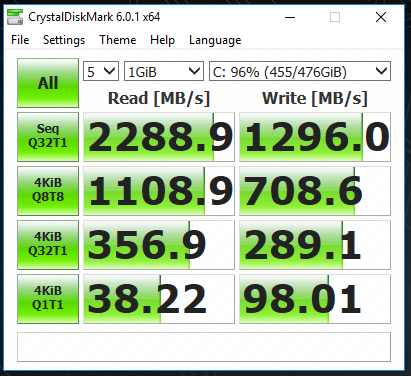Open the Settings menu
411x376 pixels.
[x=64, y=40]
